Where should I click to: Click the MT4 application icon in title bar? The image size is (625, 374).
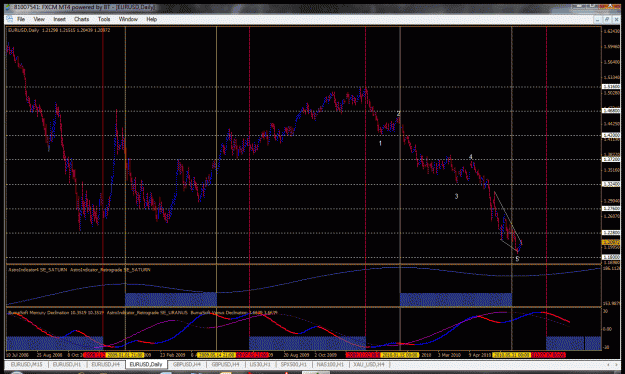[9, 7]
